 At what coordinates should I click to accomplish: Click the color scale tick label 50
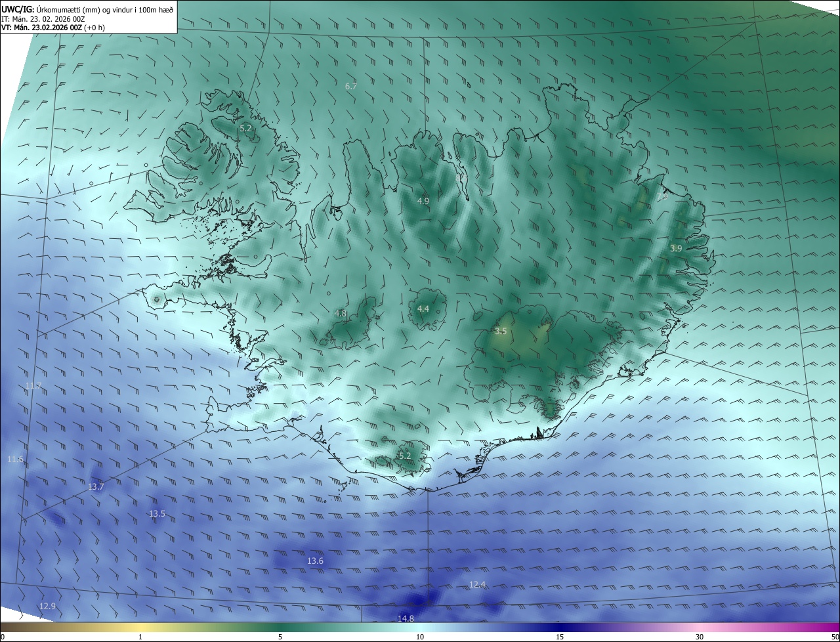click(835, 637)
